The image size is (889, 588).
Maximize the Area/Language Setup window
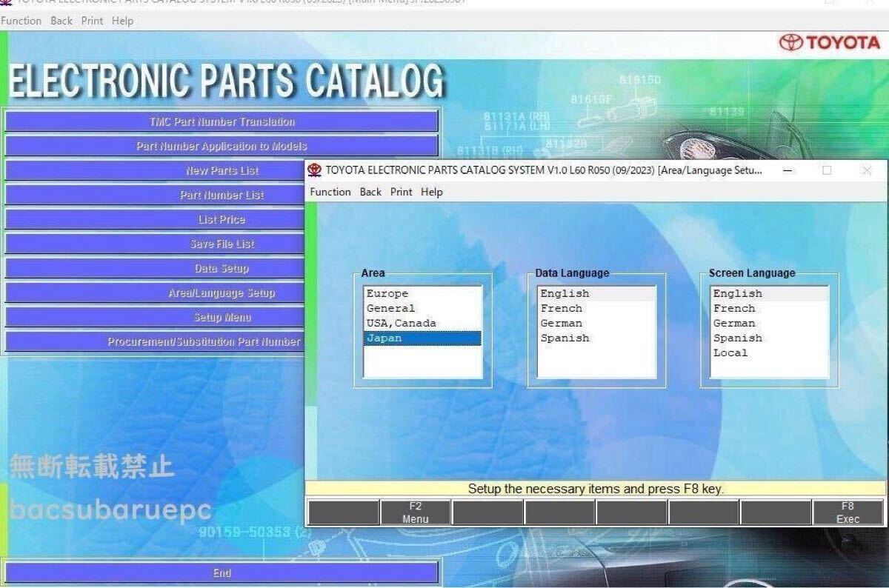[x=827, y=170]
